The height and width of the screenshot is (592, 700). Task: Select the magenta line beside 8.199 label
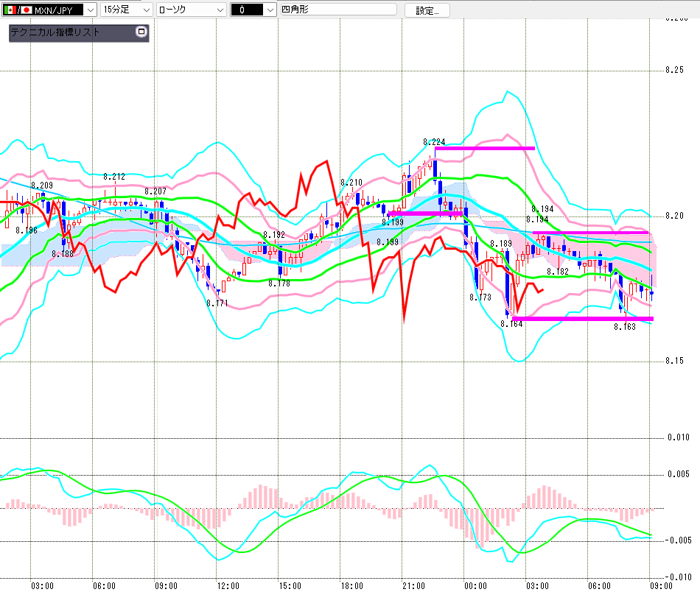pos(425,214)
